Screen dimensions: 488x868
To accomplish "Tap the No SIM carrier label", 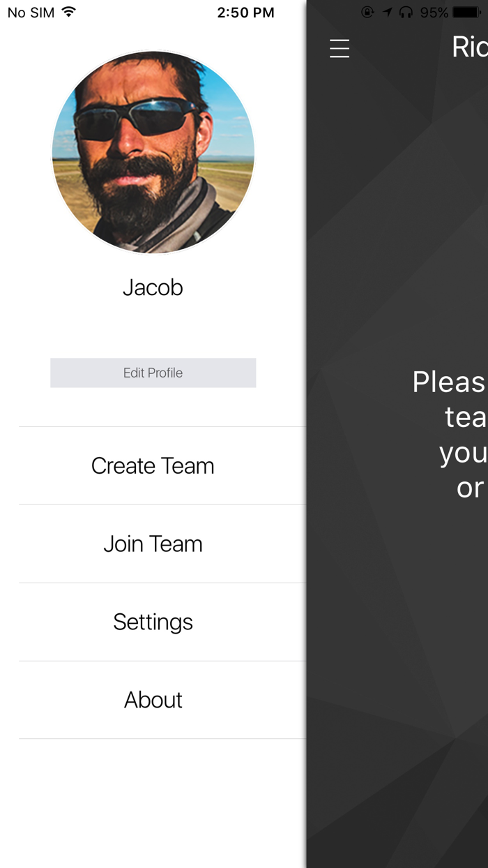I will pyautogui.click(x=31, y=13).
